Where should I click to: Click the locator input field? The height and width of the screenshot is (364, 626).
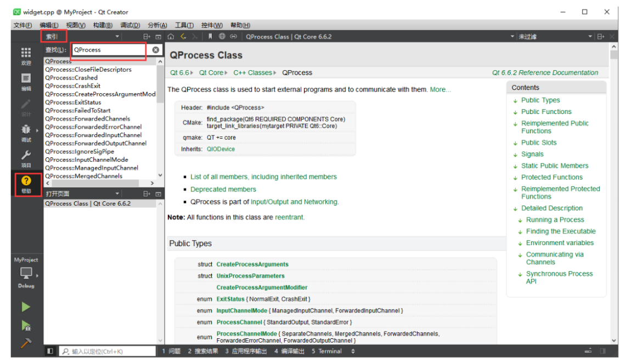(x=108, y=351)
